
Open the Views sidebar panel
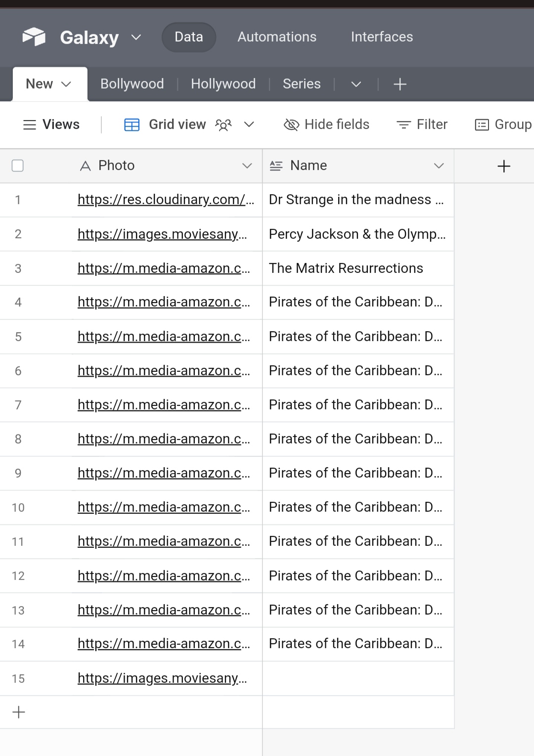pyautogui.click(x=51, y=125)
